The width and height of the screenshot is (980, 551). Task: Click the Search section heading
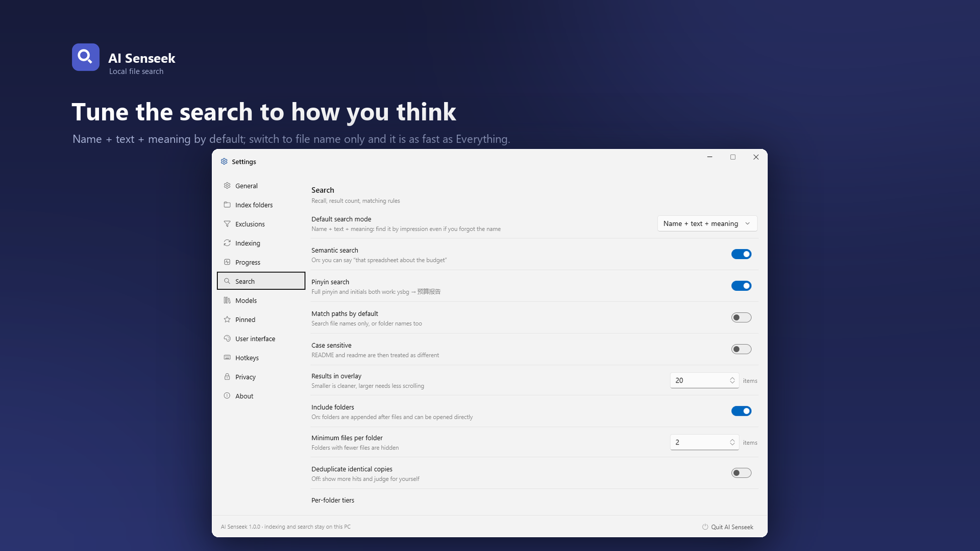(x=323, y=190)
